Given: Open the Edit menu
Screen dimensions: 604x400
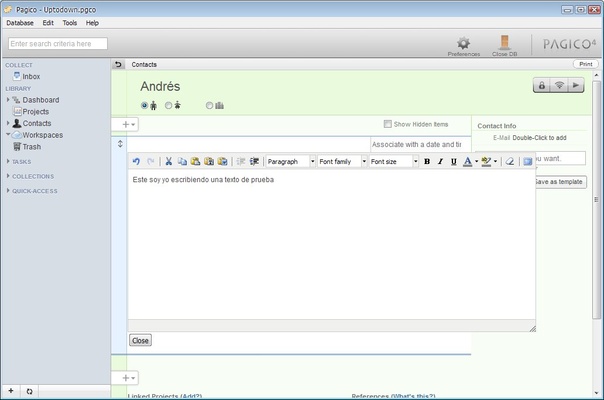Looking at the screenshot, I should pos(48,23).
